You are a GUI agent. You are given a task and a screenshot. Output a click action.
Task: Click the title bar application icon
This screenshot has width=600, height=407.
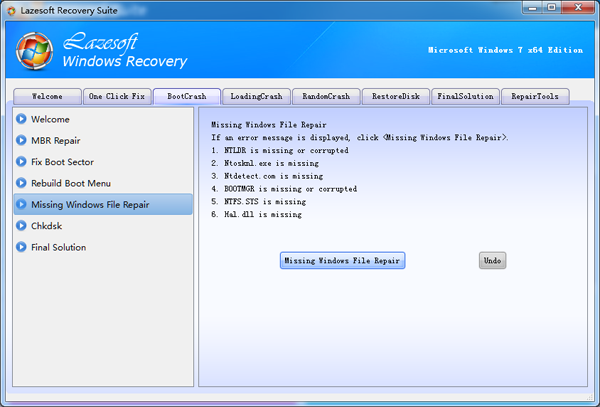11,11
